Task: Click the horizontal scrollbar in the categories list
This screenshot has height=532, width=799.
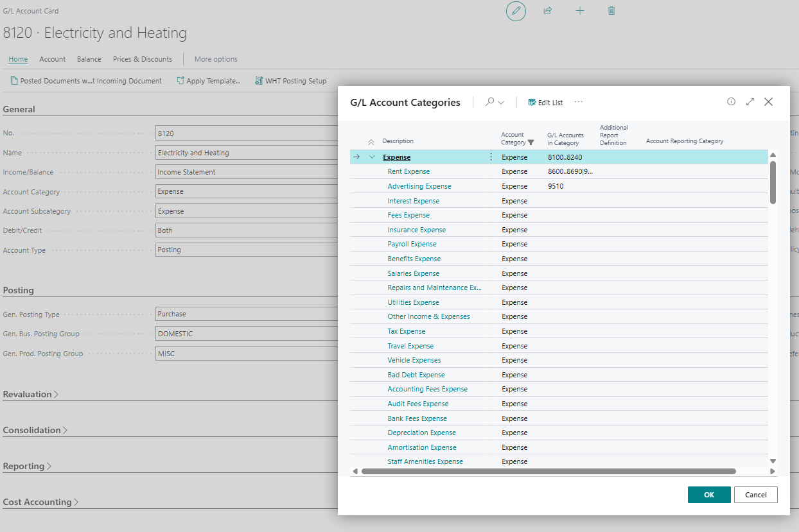Action: pyautogui.click(x=548, y=472)
